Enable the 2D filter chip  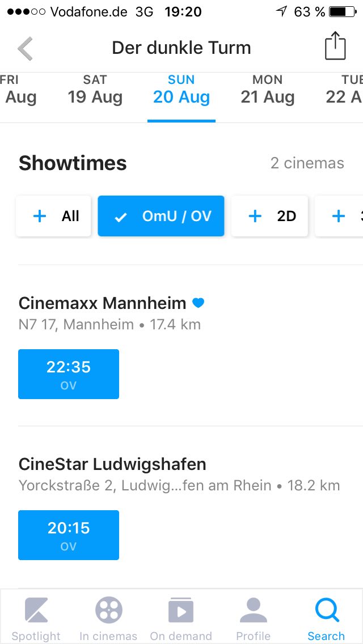click(270, 216)
